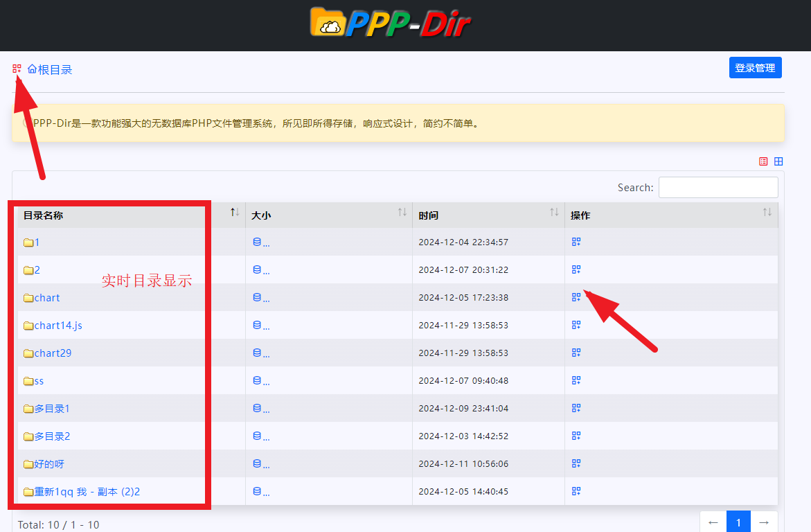Open the chart14.js folder link

tap(58, 325)
